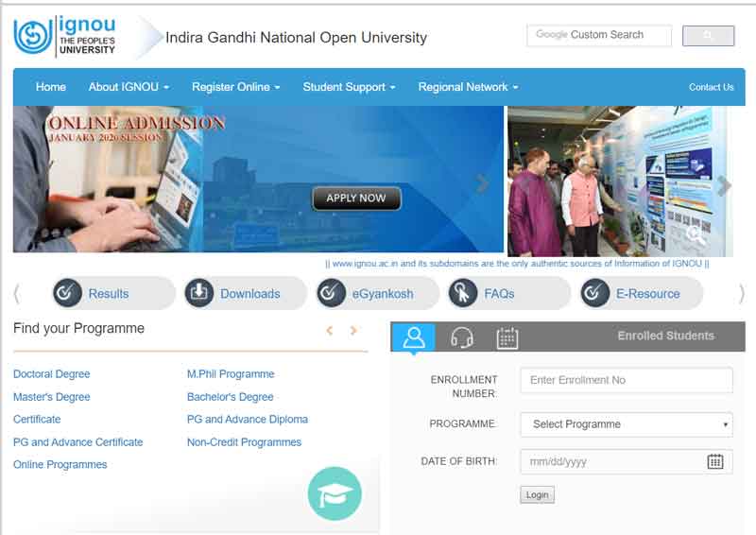The height and width of the screenshot is (535, 756).
Task: Open Bachelor's Degree programmes
Action: (x=230, y=397)
